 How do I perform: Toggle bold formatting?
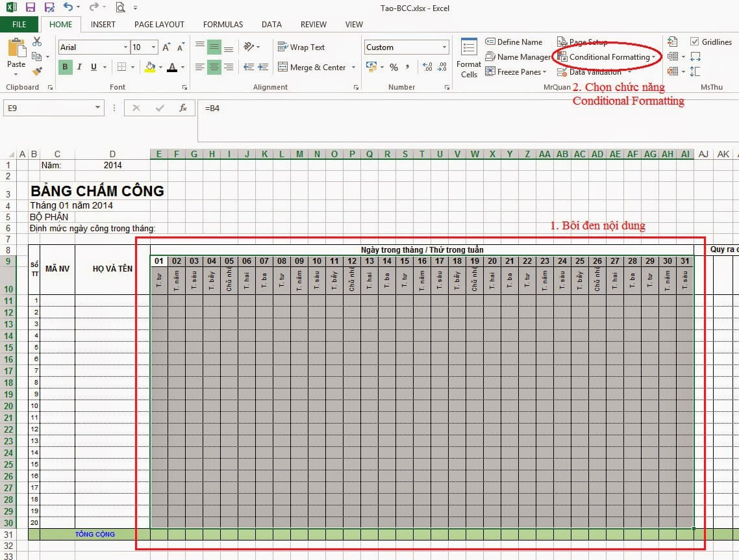click(x=65, y=67)
